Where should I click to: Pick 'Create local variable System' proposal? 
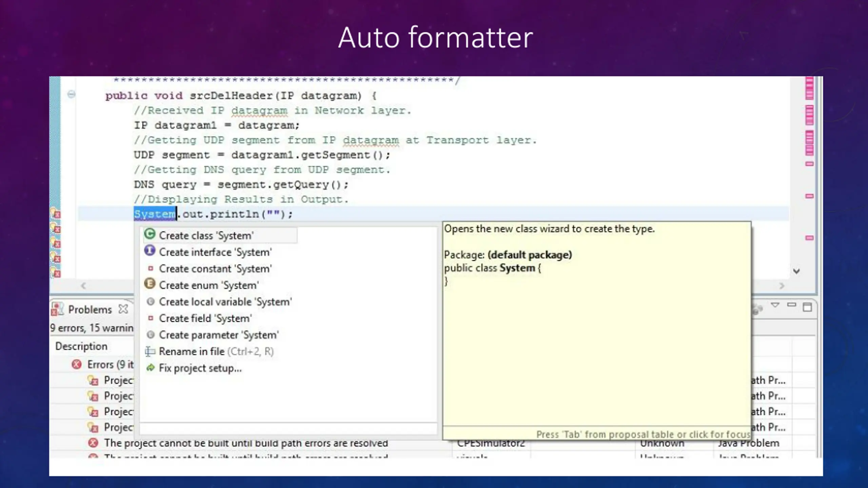click(225, 302)
